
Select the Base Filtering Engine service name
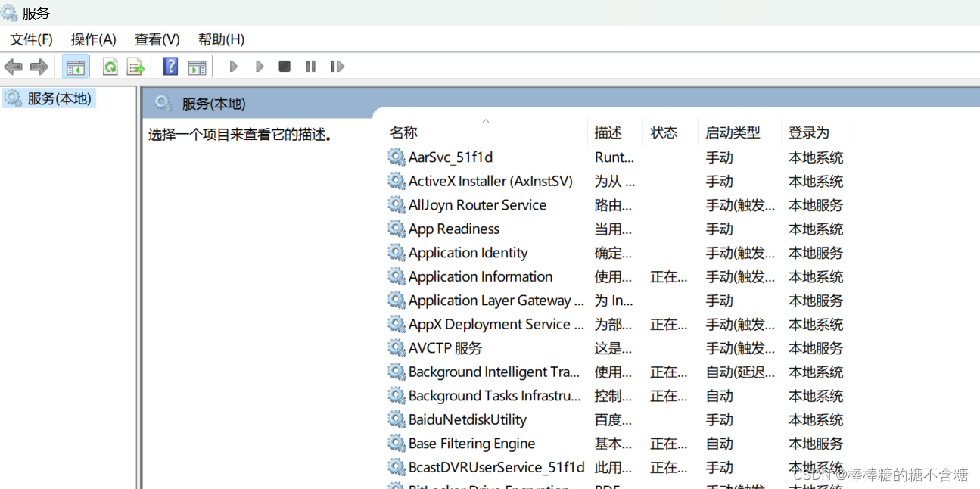(472, 444)
